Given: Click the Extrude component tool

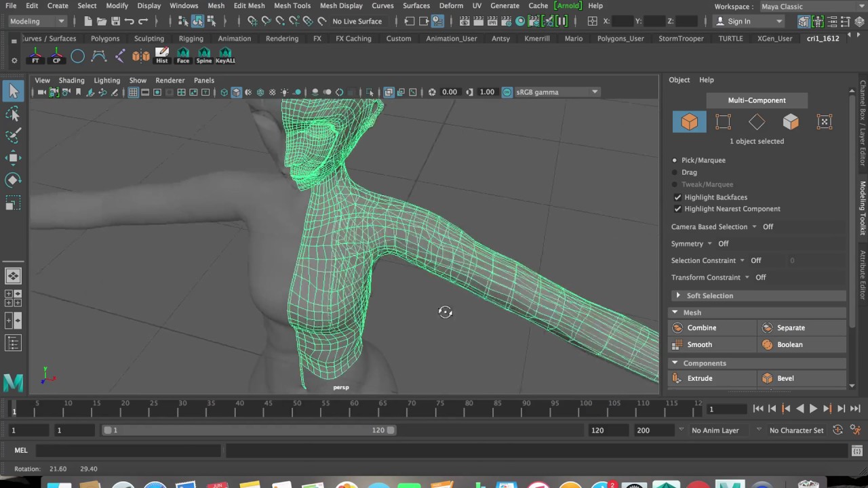Looking at the screenshot, I should [x=677, y=378].
